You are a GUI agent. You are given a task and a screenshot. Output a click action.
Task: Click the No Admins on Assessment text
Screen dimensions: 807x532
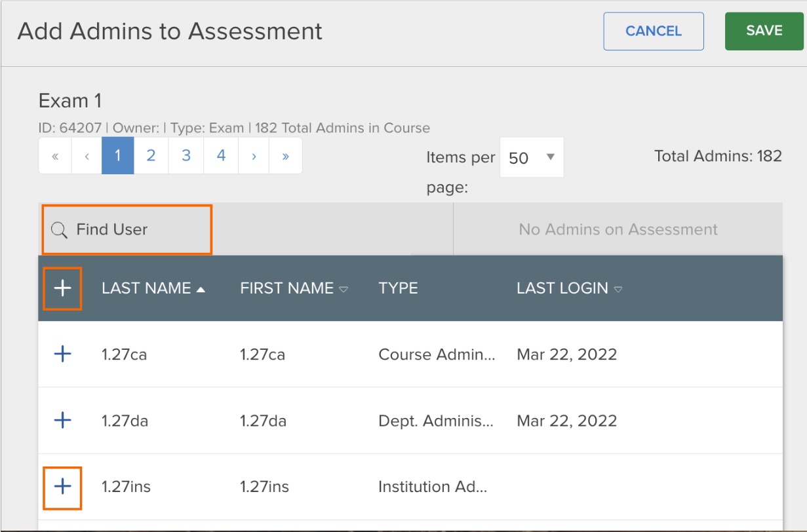point(618,229)
